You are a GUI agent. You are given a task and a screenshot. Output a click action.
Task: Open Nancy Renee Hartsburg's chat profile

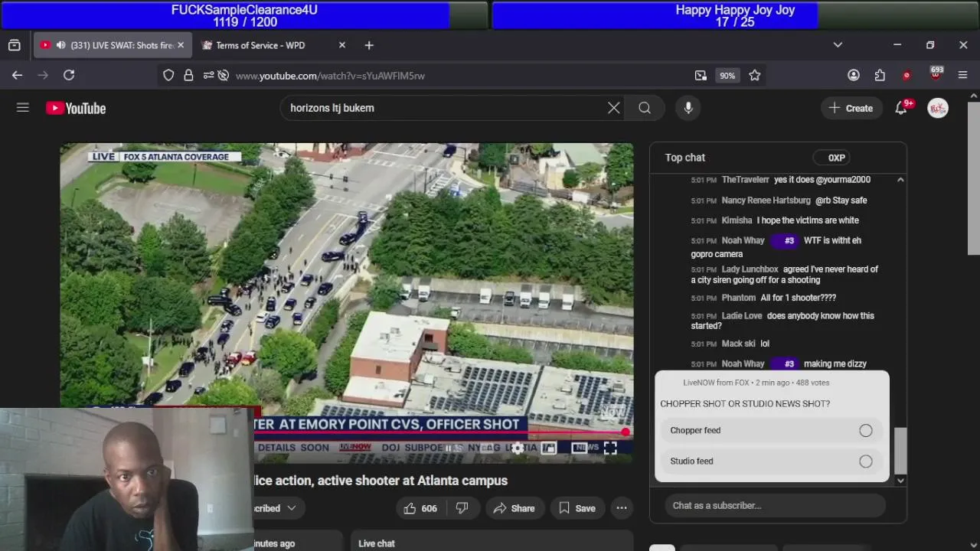click(766, 201)
